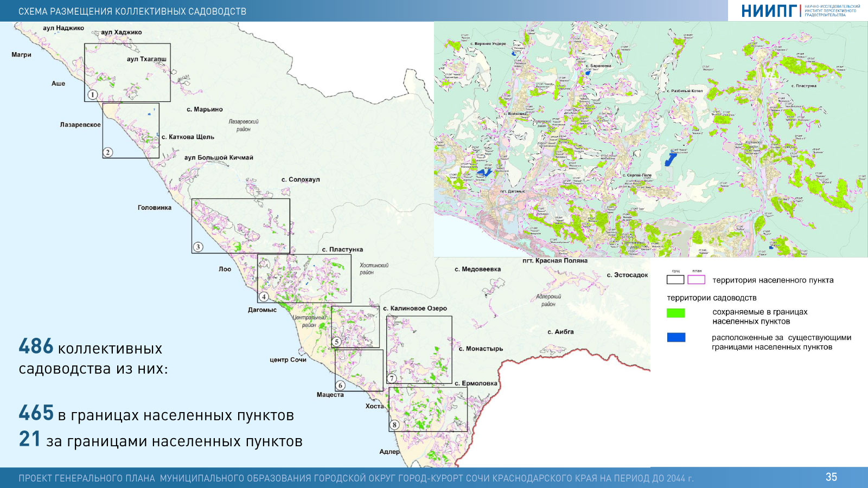Image resolution: width=868 pixels, height=488 pixels.
Task: Click the green legend swatch
Action: (x=676, y=313)
